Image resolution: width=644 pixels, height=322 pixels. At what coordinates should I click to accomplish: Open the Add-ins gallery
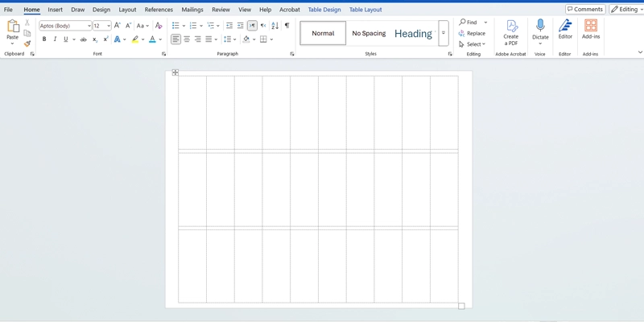point(590,27)
